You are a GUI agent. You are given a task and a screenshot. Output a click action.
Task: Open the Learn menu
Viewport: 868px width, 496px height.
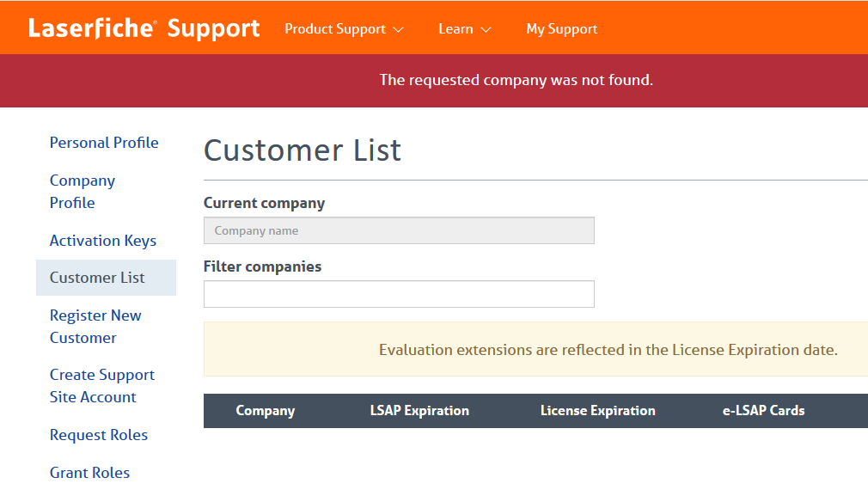pos(464,28)
